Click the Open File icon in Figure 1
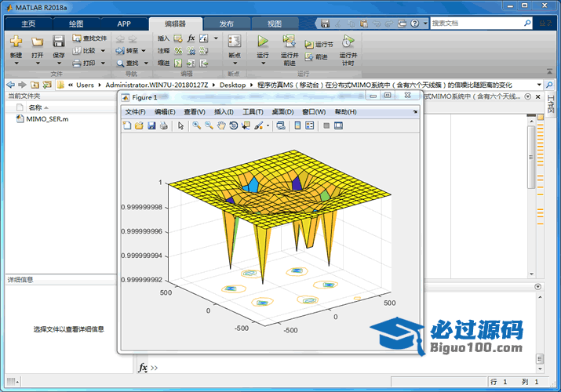The image size is (561, 392). tap(139, 125)
